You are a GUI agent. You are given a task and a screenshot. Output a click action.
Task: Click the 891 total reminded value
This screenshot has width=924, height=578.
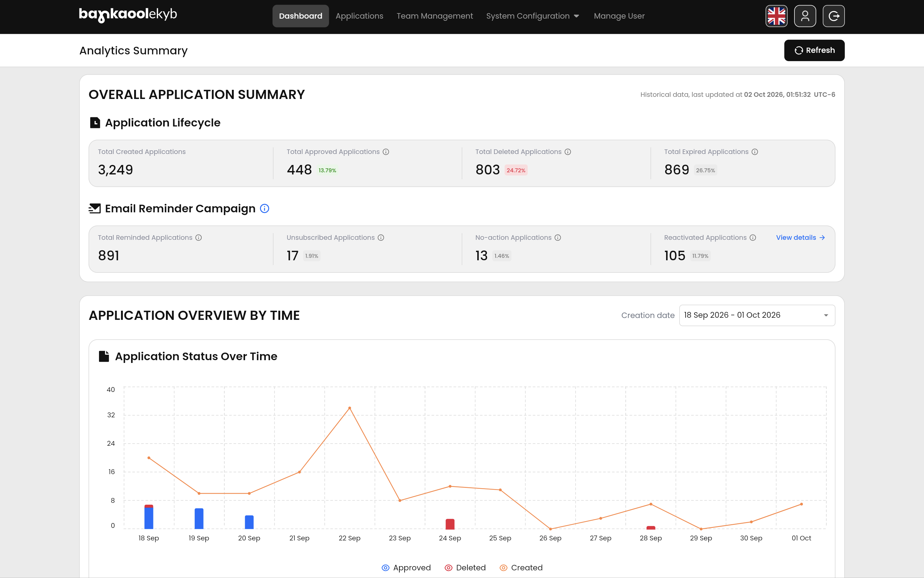point(108,255)
